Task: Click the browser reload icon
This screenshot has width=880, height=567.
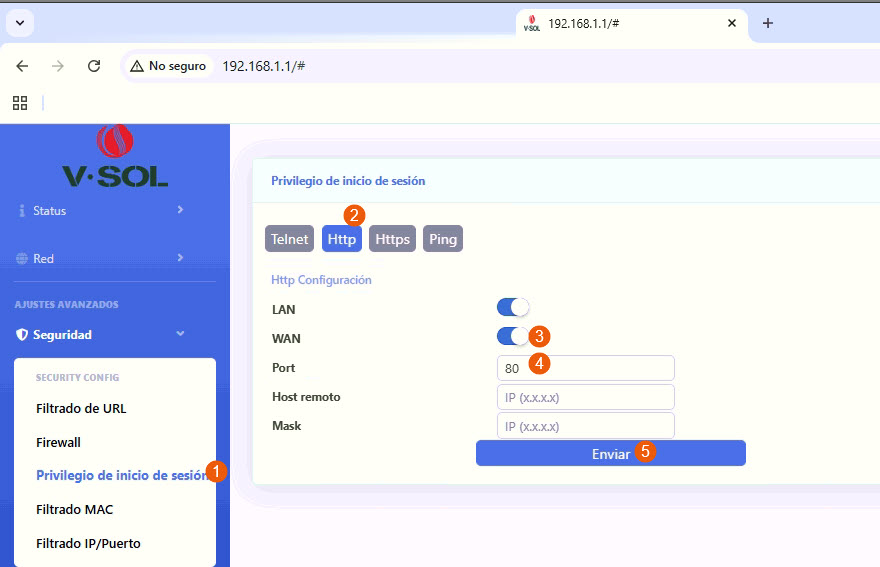Action: [x=94, y=66]
